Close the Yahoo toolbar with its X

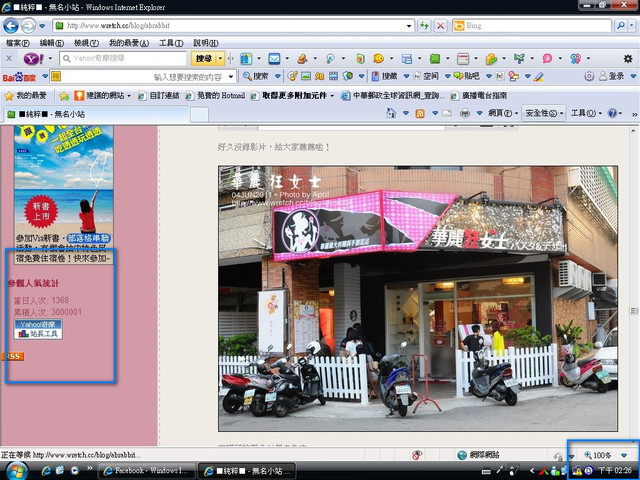[9, 58]
